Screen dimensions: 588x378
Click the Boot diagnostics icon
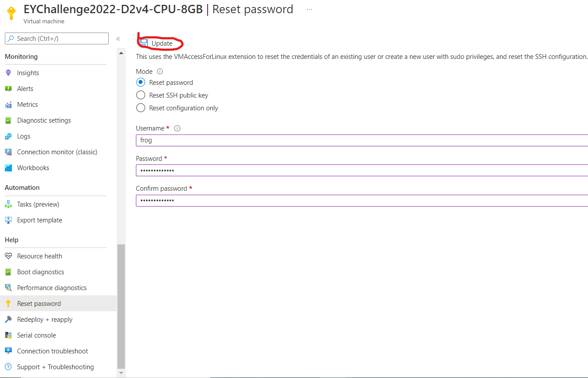coord(8,272)
